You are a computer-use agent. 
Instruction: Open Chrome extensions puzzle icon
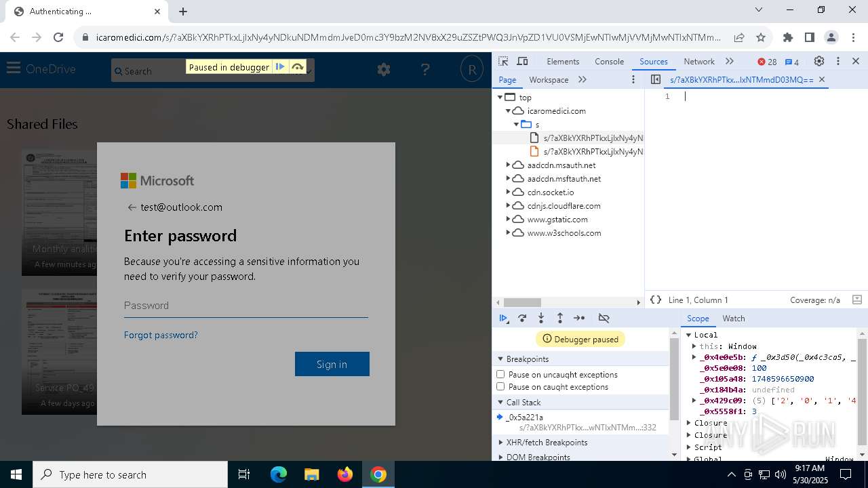788,37
